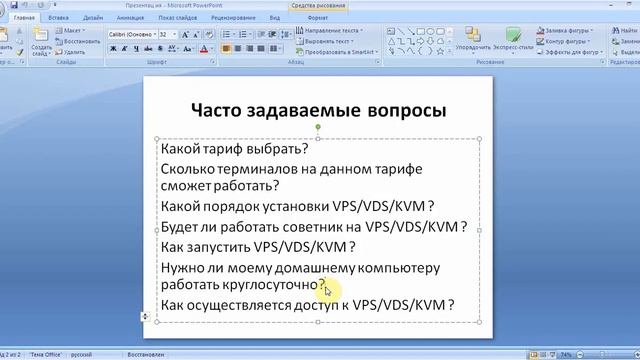
Task: Open Направление текста dropdown
Action: click(x=329, y=31)
